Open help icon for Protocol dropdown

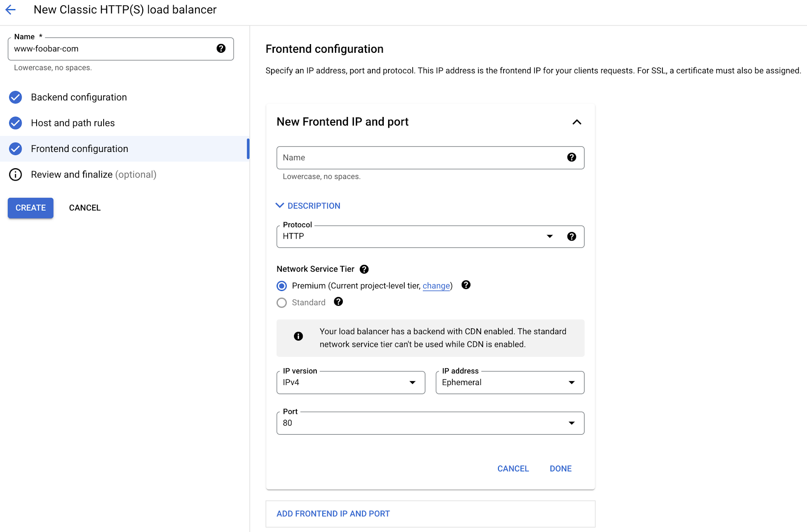tap(572, 236)
